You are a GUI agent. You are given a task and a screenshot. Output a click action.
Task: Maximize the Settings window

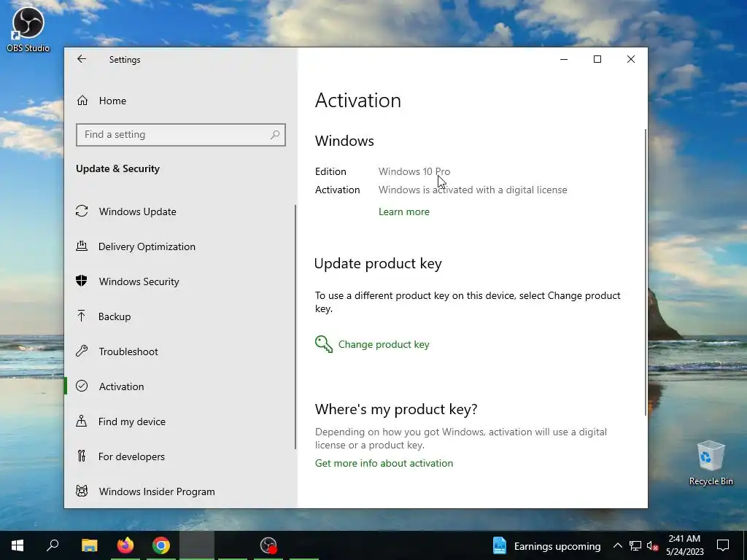click(597, 59)
